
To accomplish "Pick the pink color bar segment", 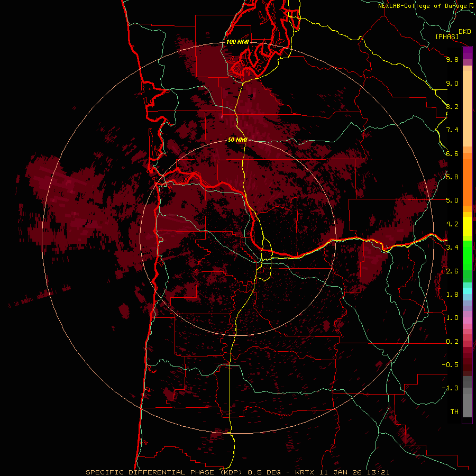I will tap(467, 321).
